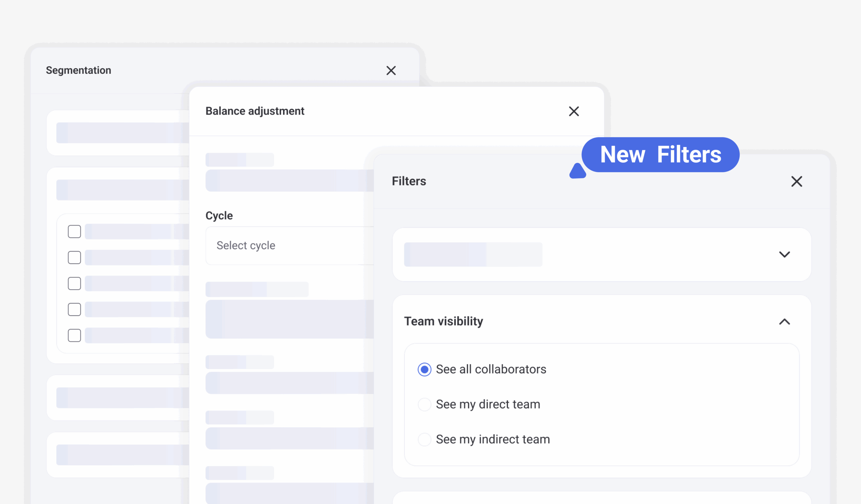
Task: Check the fourth Segmentation checkbox
Action: point(74,310)
